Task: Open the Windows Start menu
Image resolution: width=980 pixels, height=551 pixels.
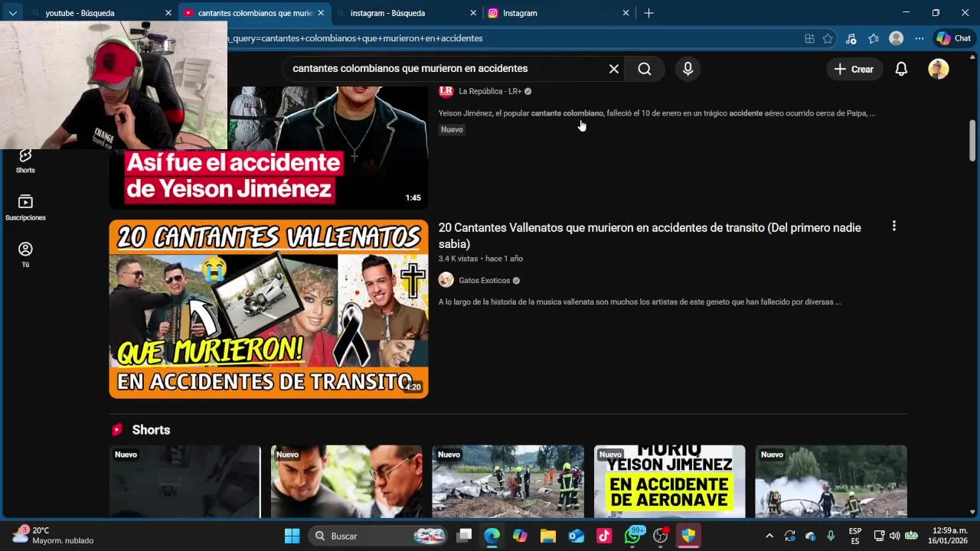Action: pyautogui.click(x=292, y=536)
